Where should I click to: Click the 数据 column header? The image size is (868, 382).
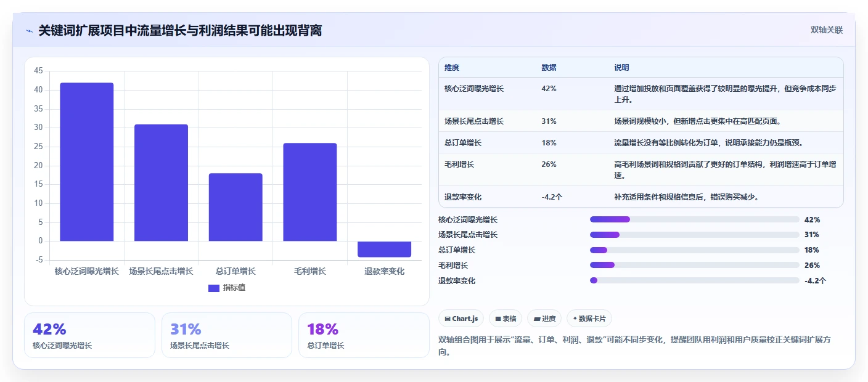(x=549, y=68)
